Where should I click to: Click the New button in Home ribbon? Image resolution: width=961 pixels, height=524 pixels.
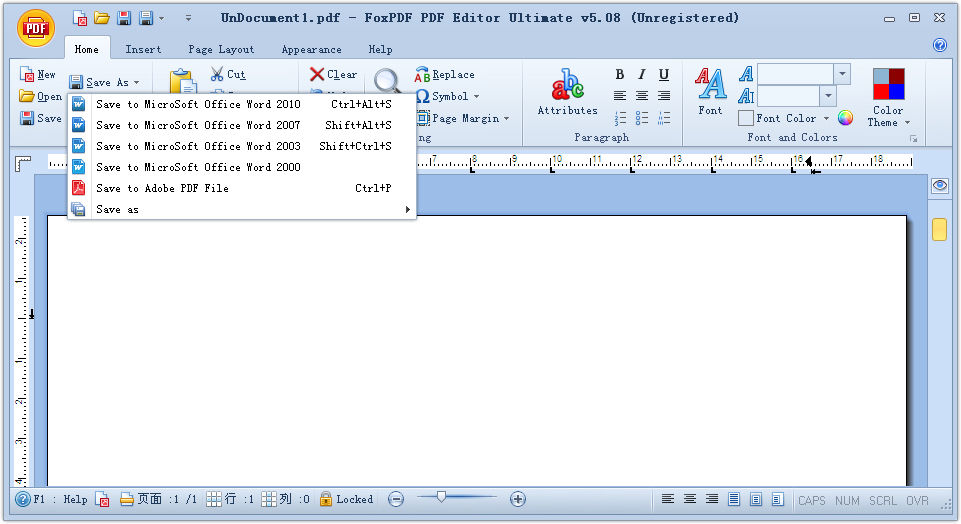(x=37, y=74)
